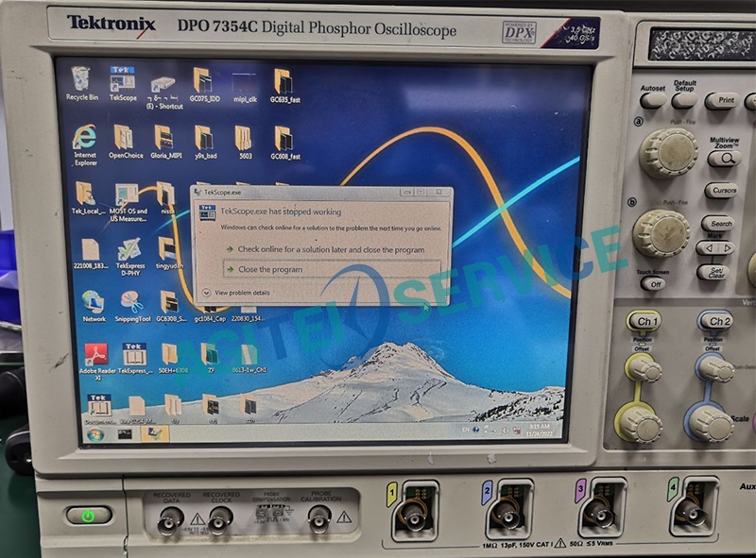
Task: Select the 220830_154 desktop label
Action: [x=248, y=319]
